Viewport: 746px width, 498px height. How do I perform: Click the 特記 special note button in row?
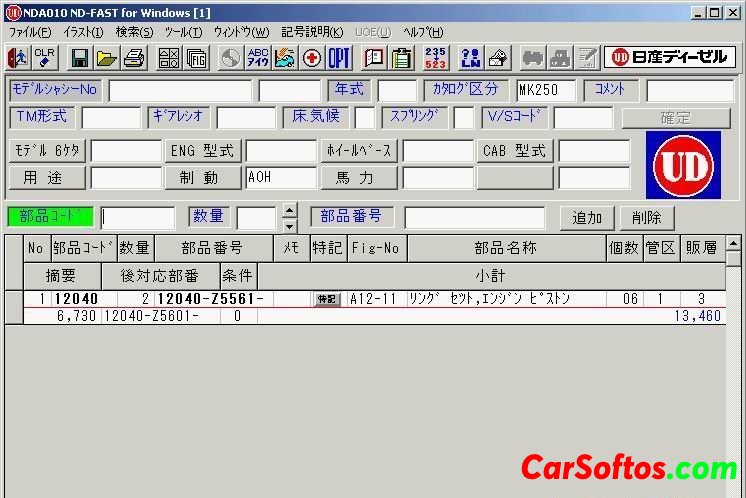(x=327, y=299)
